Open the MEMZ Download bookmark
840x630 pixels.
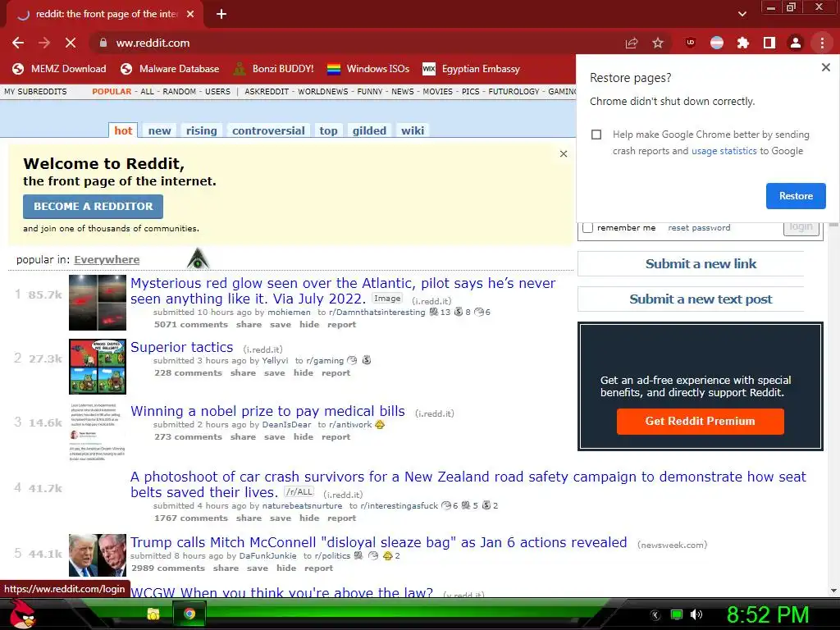59,69
